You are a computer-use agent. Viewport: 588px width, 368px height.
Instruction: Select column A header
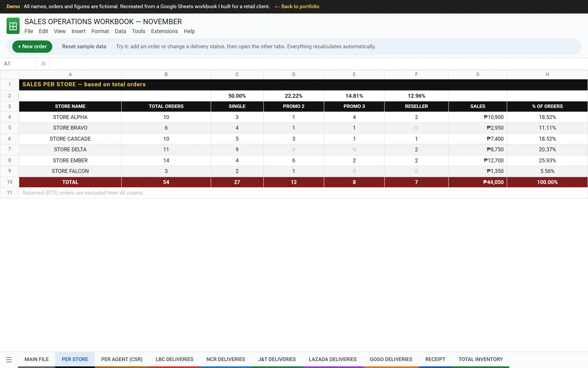(70, 75)
